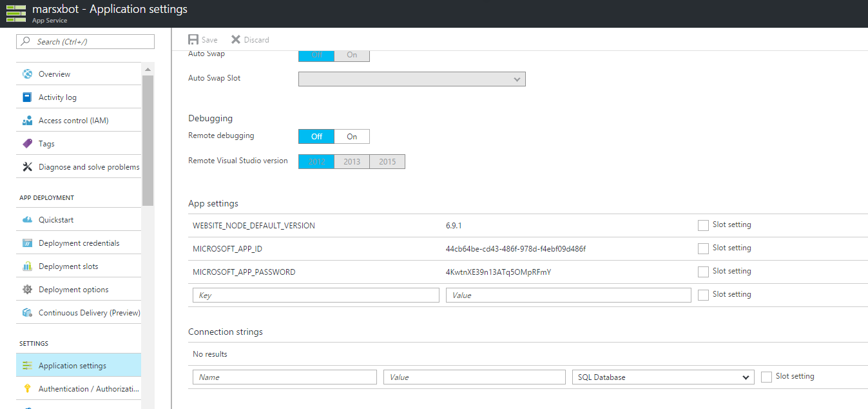Image resolution: width=868 pixels, height=409 pixels.
Task: Click the Application settings list icon
Action: [x=27, y=366]
